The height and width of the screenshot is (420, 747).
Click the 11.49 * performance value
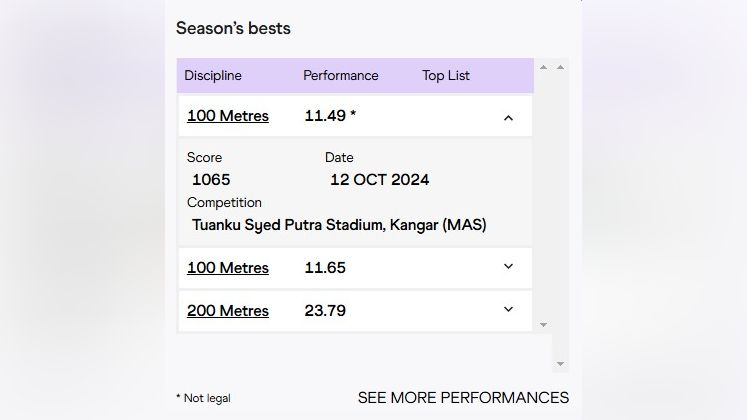[330, 116]
